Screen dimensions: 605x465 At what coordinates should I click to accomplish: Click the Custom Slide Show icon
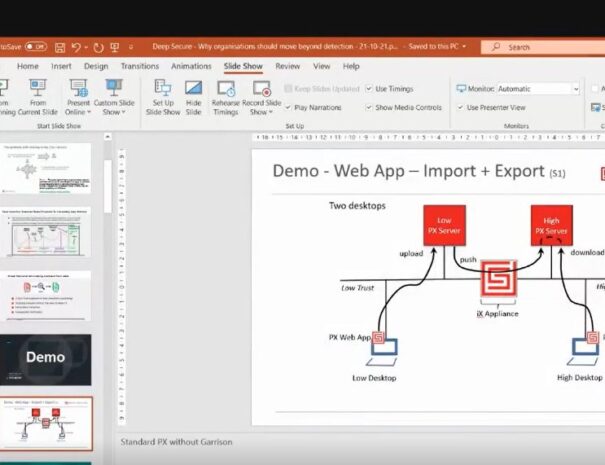point(114,88)
